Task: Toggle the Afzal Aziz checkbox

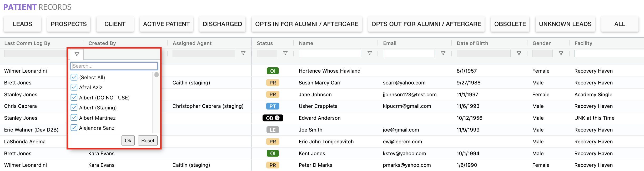Action: [x=74, y=87]
